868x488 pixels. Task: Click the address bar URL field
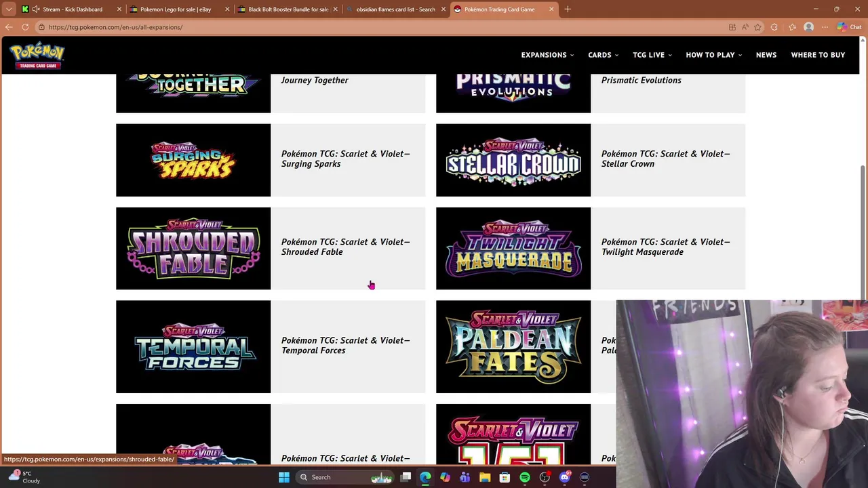(380, 27)
